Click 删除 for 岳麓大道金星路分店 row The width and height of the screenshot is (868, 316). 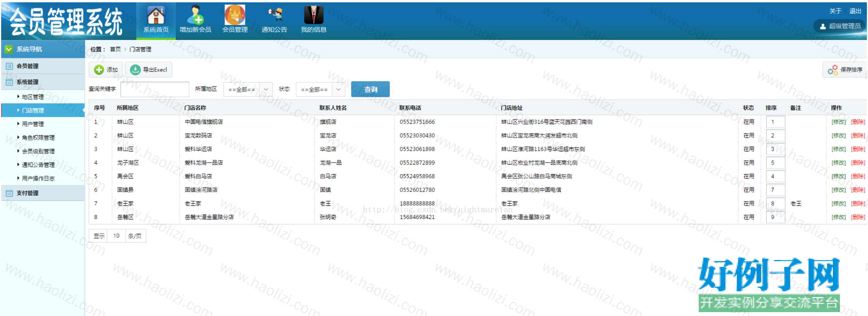(858, 217)
